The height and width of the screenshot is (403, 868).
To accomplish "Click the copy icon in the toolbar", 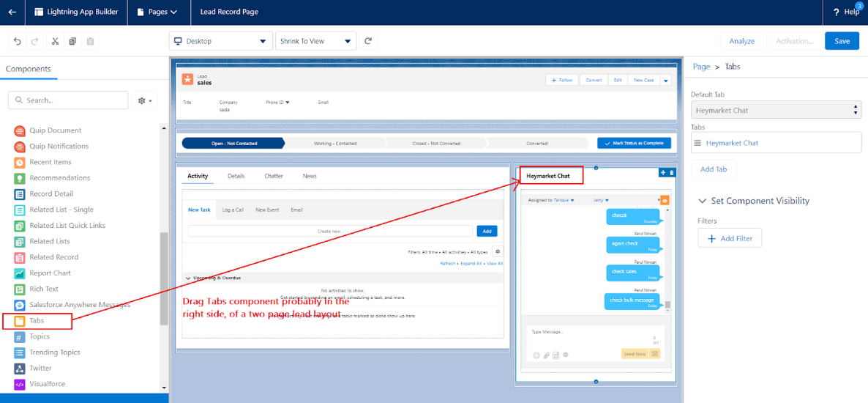I will [x=72, y=41].
